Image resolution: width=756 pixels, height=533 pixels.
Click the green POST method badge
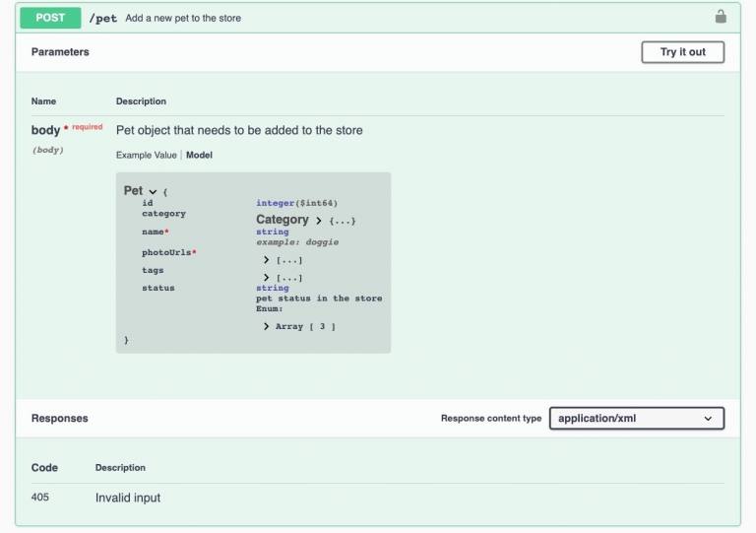pos(50,18)
